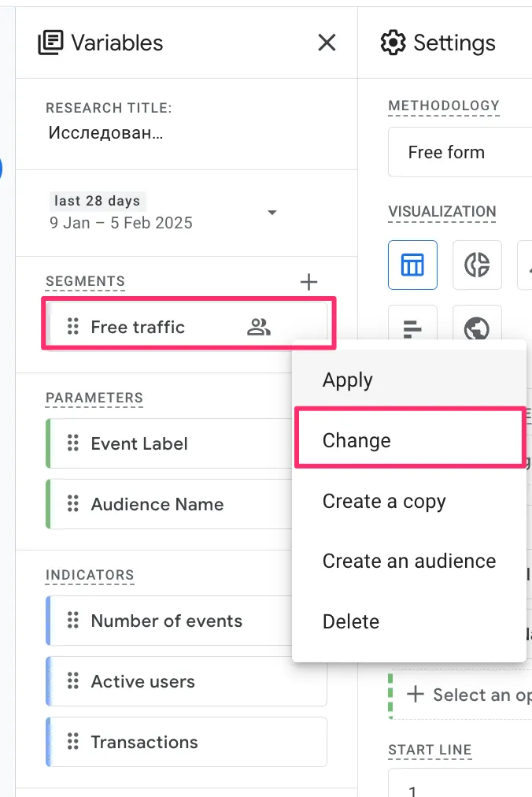Edit the research title field
532x797 pixels.
click(x=106, y=132)
